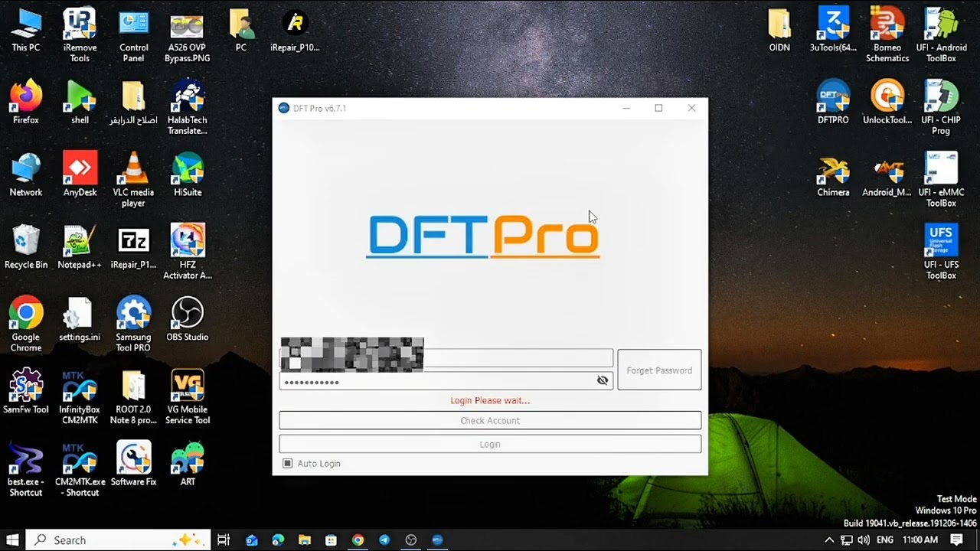Toggle password visibility eye icon
The width and height of the screenshot is (980, 551).
(603, 380)
